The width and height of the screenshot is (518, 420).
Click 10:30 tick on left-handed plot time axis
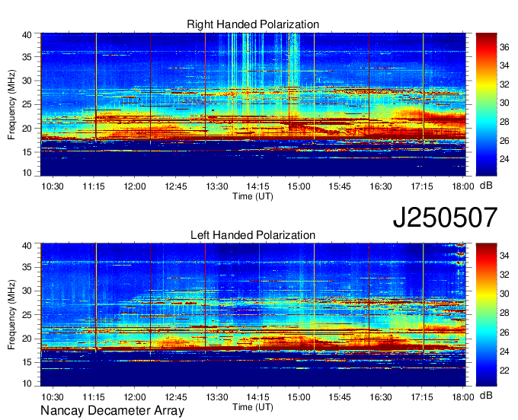(x=53, y=397)
